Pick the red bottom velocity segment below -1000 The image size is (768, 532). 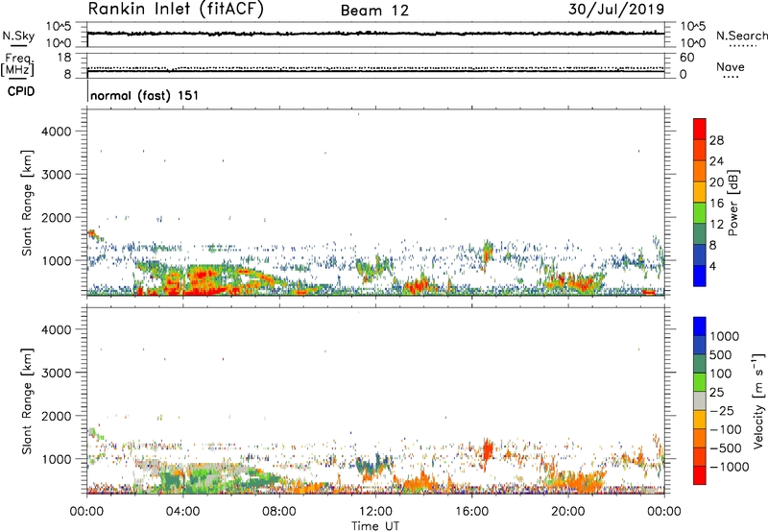tap(700, 475)
